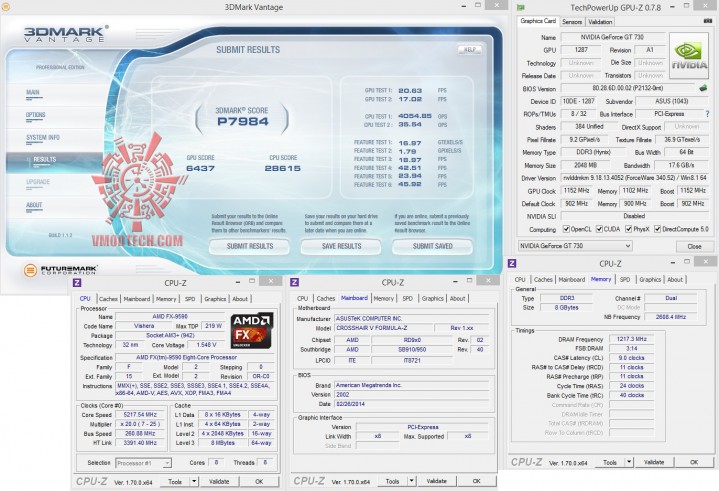Click OK in CPU-Z Memory window
Viewport: 719px width, 491px height.
click(694, 462)
